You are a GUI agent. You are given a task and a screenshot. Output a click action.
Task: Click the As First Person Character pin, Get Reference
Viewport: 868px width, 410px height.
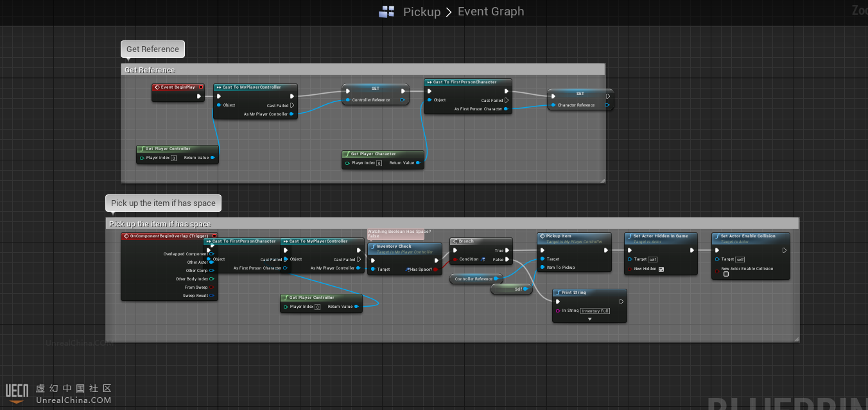507,109
